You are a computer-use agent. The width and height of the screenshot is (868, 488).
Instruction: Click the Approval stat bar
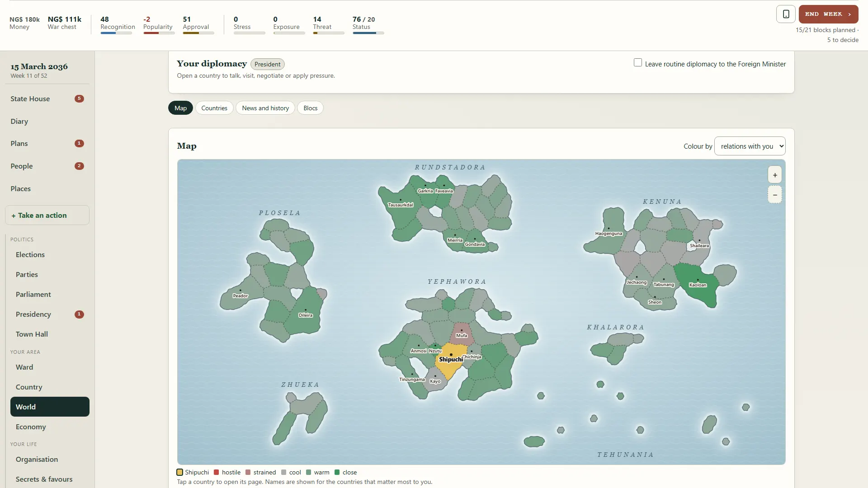(x=198, y=33)
